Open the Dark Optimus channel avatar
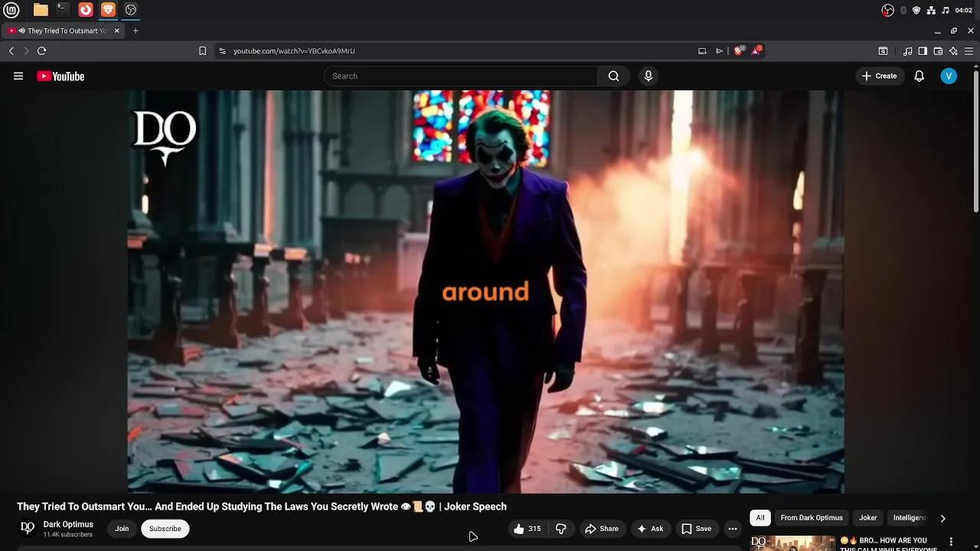 point(28,528)
